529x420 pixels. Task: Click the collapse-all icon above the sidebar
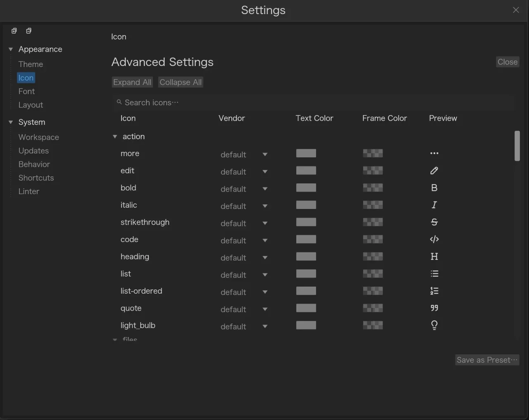pos(29,31)
